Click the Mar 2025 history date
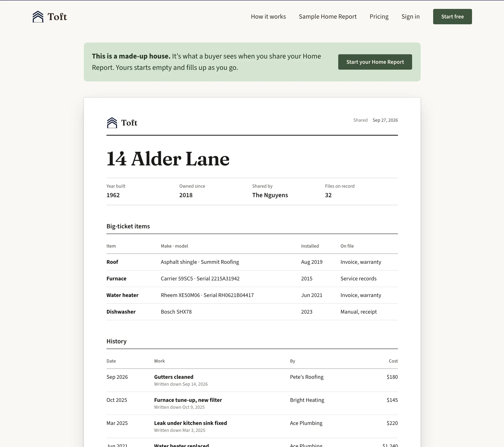This screenshot has height=447, width=504. [117, 423]
